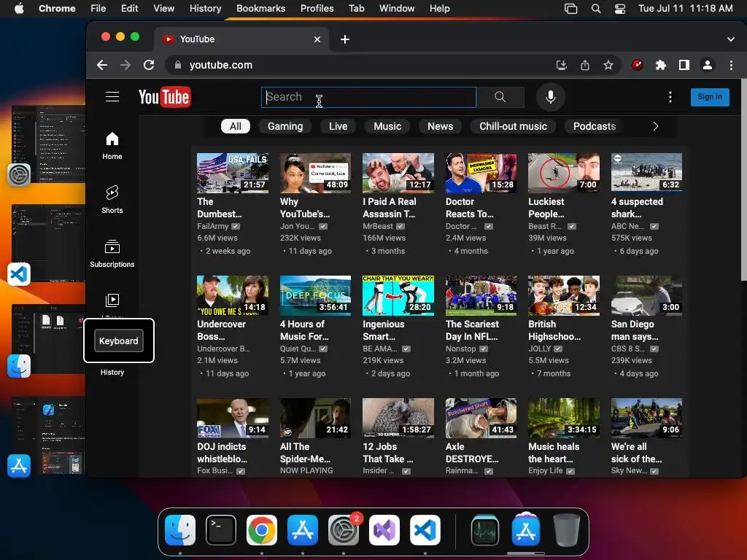Screen dimensions: 747x560
Task: Open the Luckiest People thumbnail
Action: point(564,173)
